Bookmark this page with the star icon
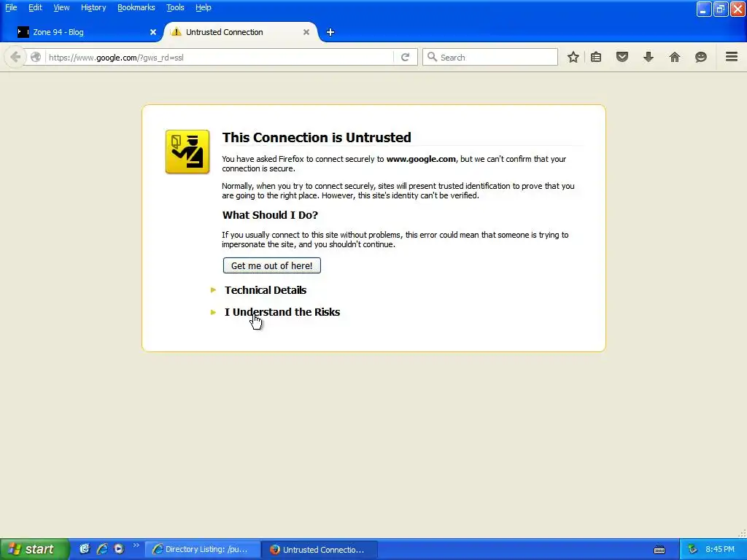The width and height of the screenshot is (747, 560). 573,57
